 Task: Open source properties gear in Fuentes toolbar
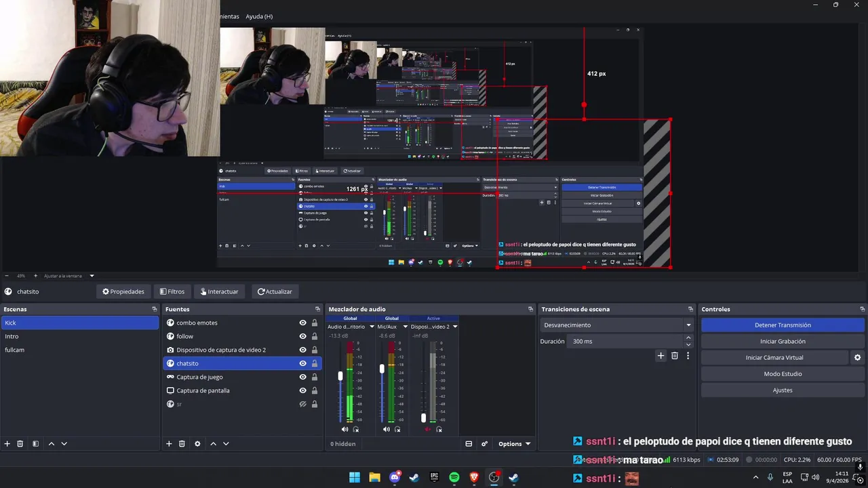pyautogui.click(x=197, y=444)
